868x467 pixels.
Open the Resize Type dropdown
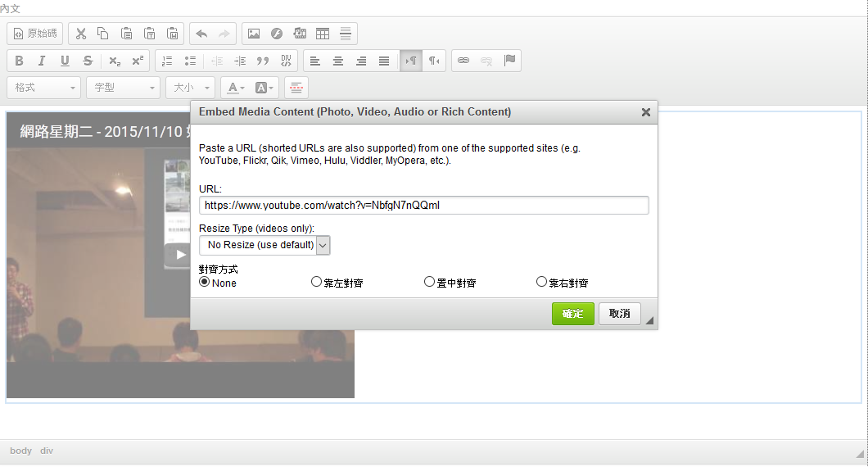[x=264, y=245]
